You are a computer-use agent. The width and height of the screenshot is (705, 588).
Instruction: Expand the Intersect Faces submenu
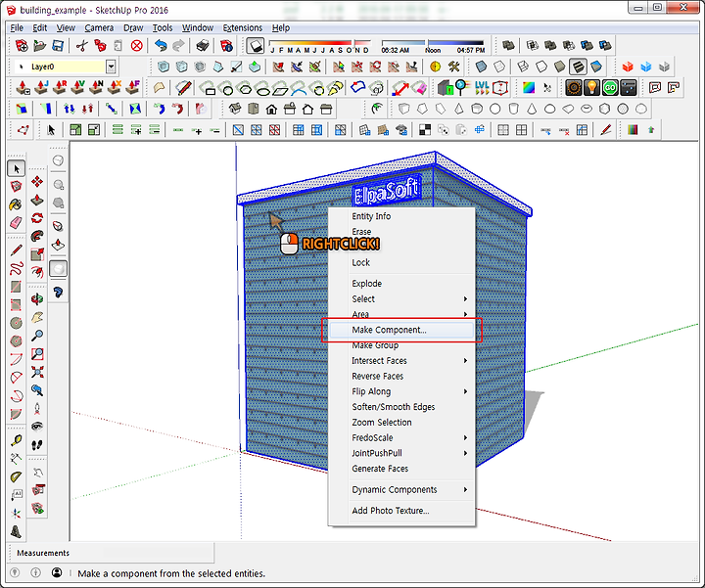click(402, 361)
